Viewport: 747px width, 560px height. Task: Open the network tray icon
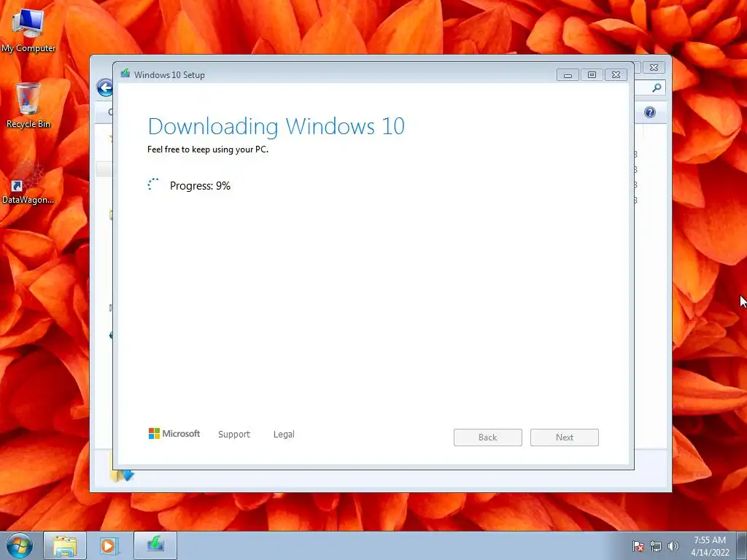pyautogui.click(x=656, y=546)
